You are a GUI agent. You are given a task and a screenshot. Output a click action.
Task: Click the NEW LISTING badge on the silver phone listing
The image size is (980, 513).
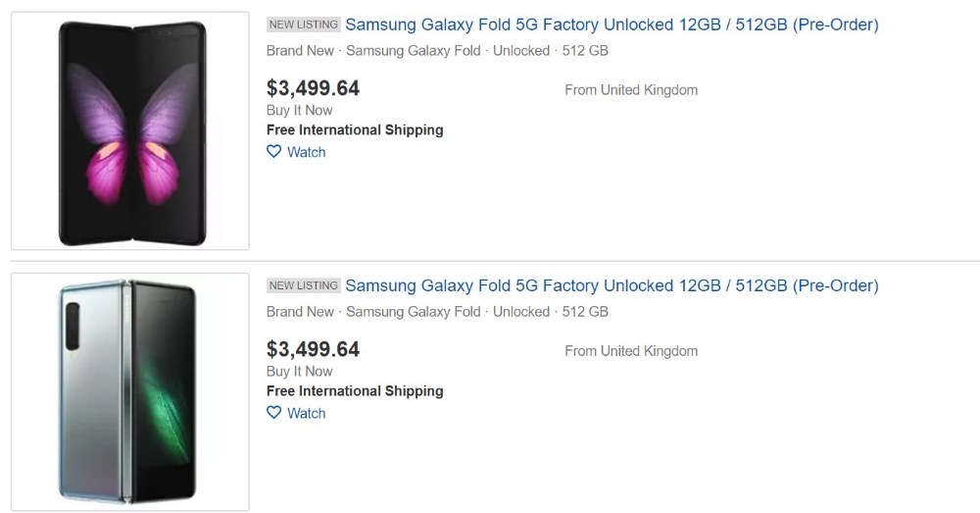304,285
